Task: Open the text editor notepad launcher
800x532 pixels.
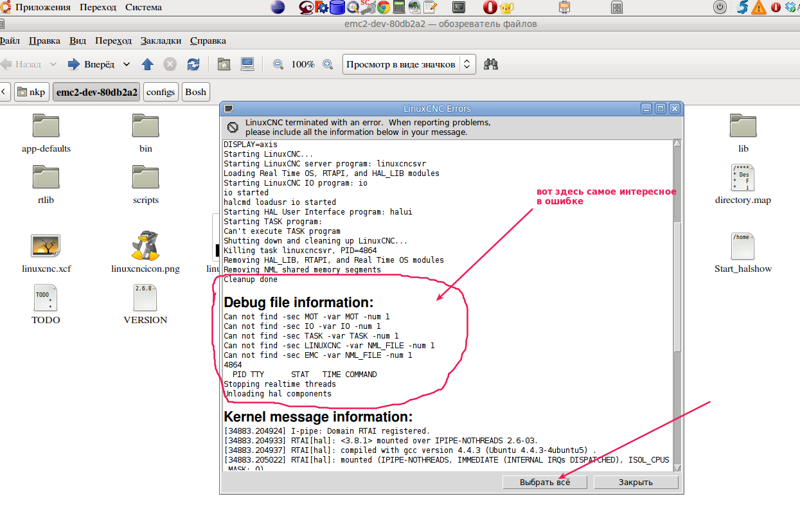Action: coord(430,8)
